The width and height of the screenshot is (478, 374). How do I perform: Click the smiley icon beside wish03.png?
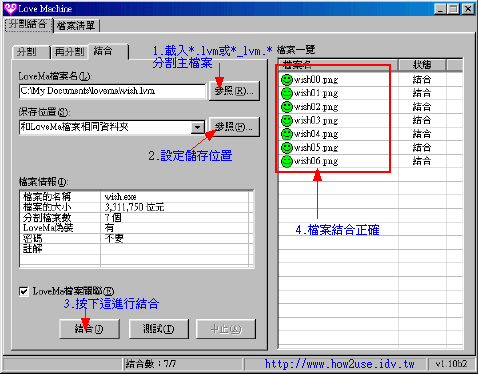[287, 120]
